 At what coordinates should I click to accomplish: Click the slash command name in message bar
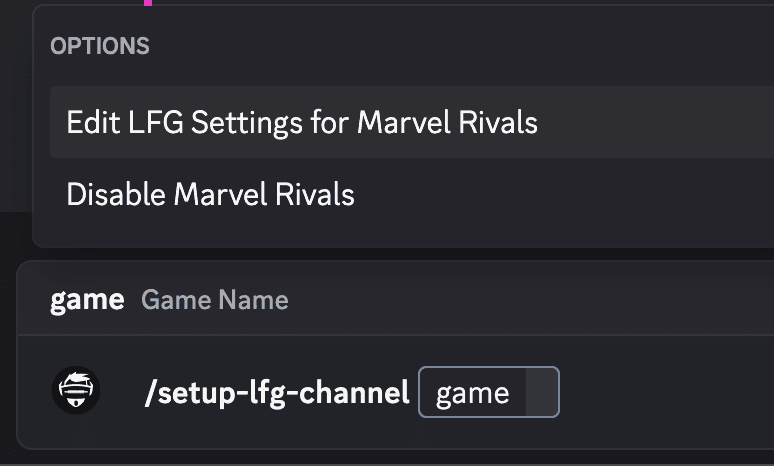(x=277, y=393)
